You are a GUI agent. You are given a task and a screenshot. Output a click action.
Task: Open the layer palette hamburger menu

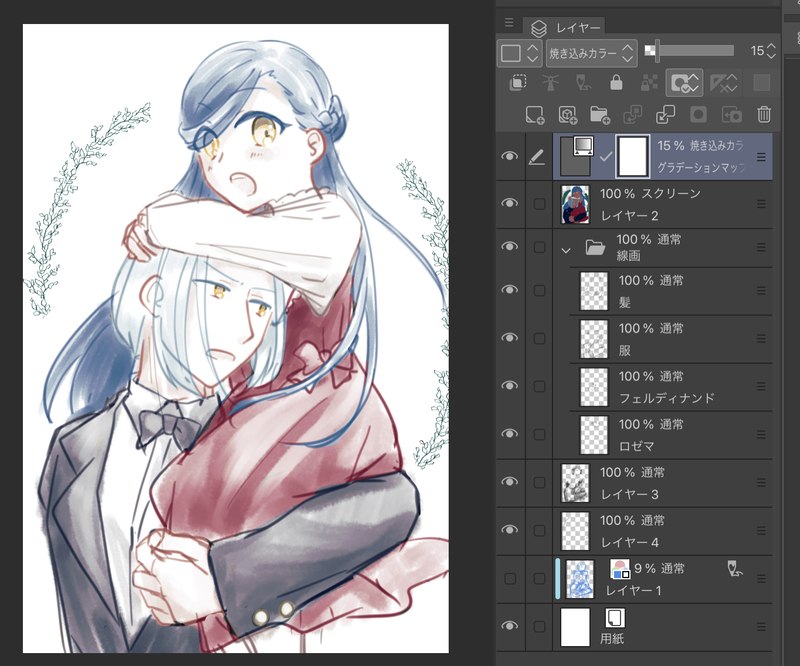point(509,22)
